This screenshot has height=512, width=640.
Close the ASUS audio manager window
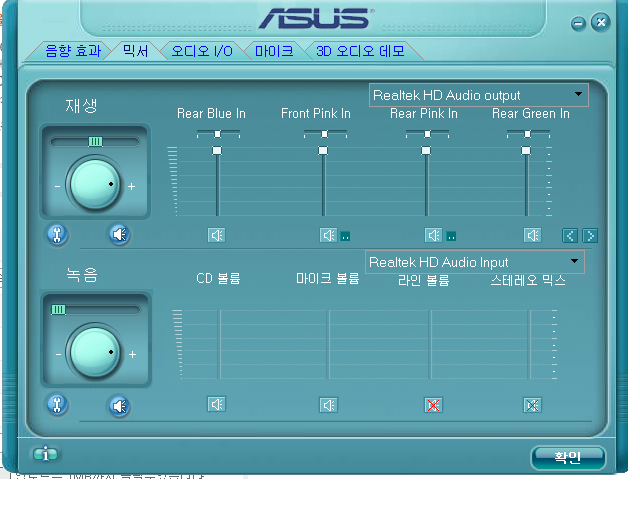[601, 22]
